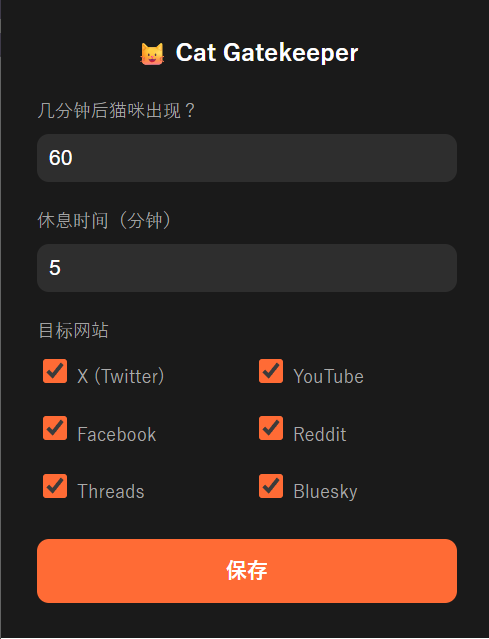Screen dimensions: 489x639
Task: Click the Threads text label
Action: pos(111,491)
